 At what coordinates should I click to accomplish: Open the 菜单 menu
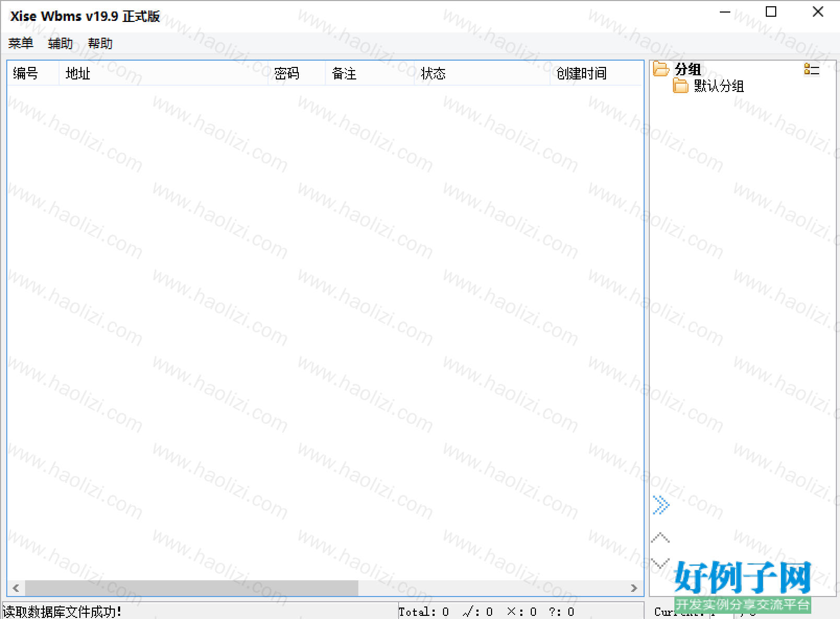[x=21, y=43]
